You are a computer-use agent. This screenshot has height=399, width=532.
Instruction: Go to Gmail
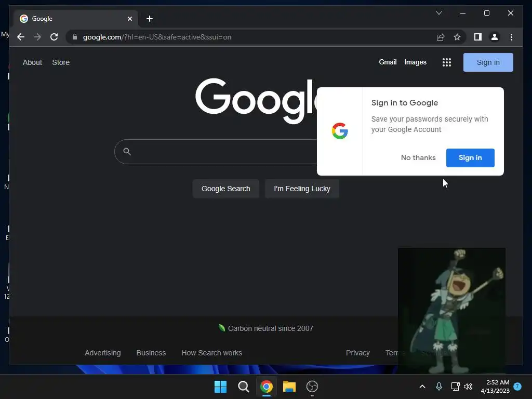tap(388, 62)
